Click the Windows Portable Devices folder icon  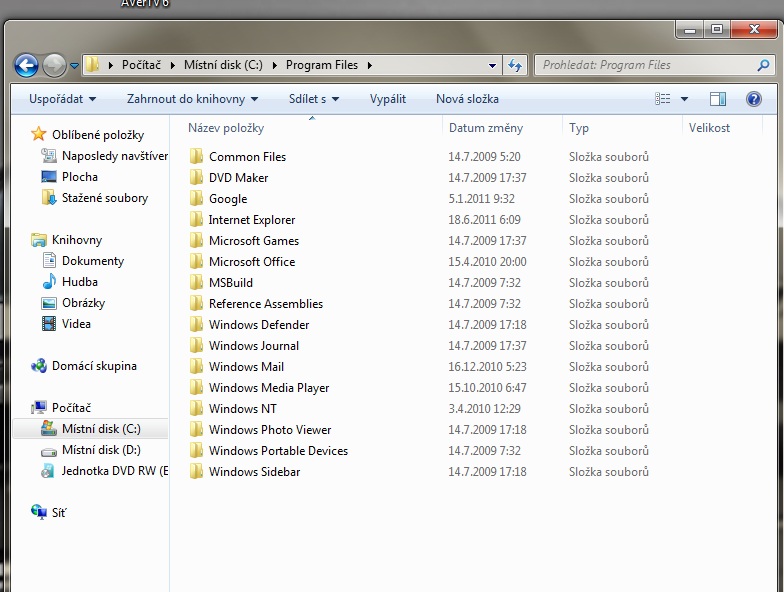point(196,450)
